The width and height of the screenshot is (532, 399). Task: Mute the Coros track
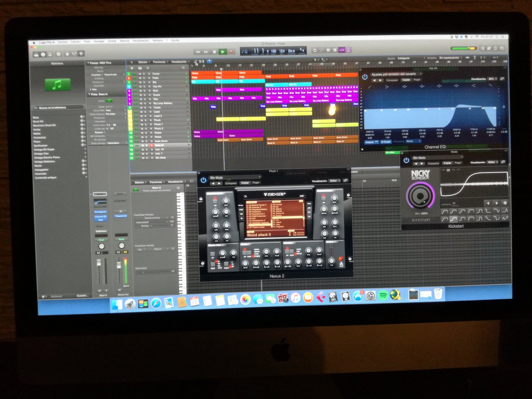tap(139, 74)
